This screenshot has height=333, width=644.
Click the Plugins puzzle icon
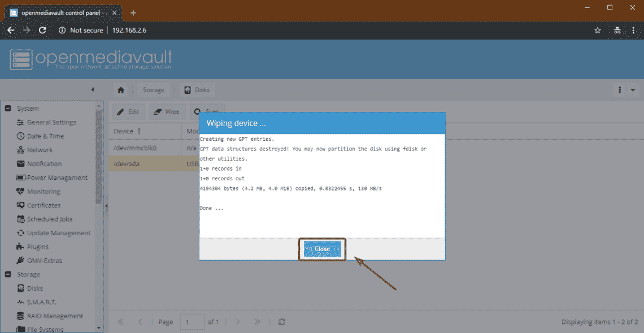20,246
